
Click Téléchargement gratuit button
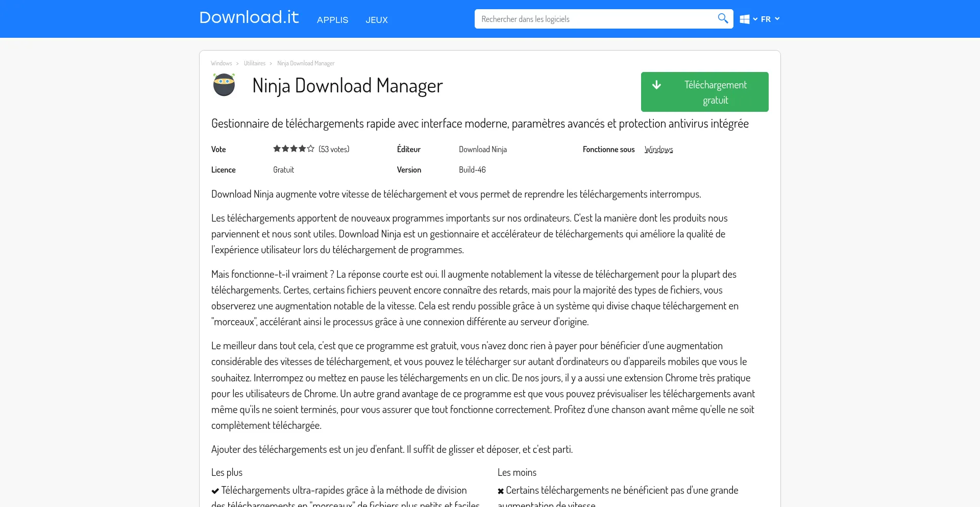click(x=705, y=92)
